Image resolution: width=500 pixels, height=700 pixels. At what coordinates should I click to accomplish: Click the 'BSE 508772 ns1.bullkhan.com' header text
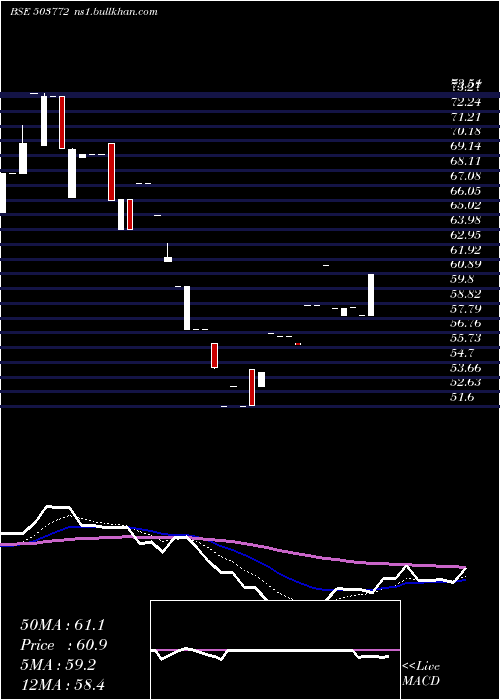[84, 12]
